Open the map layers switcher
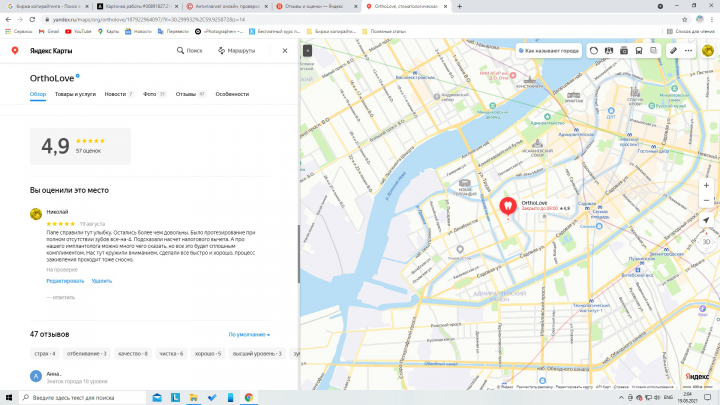720x405 pixels. pyautogui.click(x=653, y=51)
